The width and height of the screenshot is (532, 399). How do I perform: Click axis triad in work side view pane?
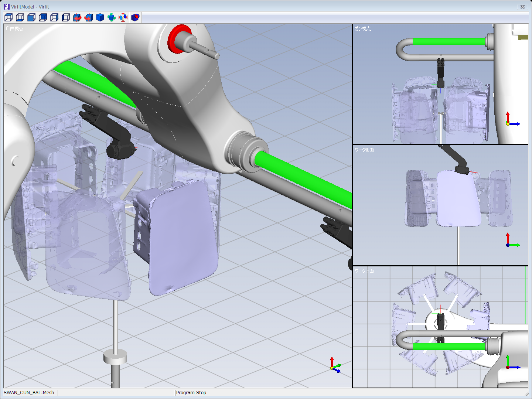click(512, 240)
